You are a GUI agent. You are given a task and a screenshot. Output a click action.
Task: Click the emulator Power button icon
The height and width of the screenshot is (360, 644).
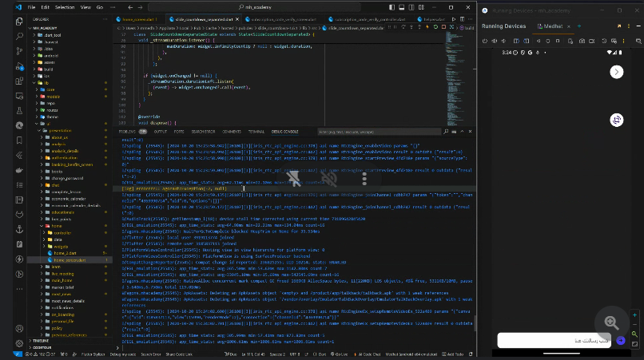[x=485, y=41]
